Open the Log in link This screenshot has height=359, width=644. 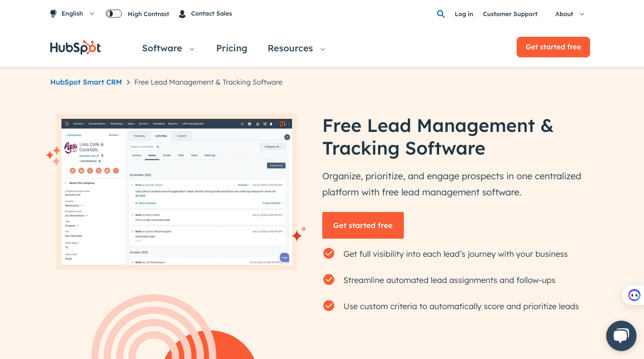[x=464, y=14]
